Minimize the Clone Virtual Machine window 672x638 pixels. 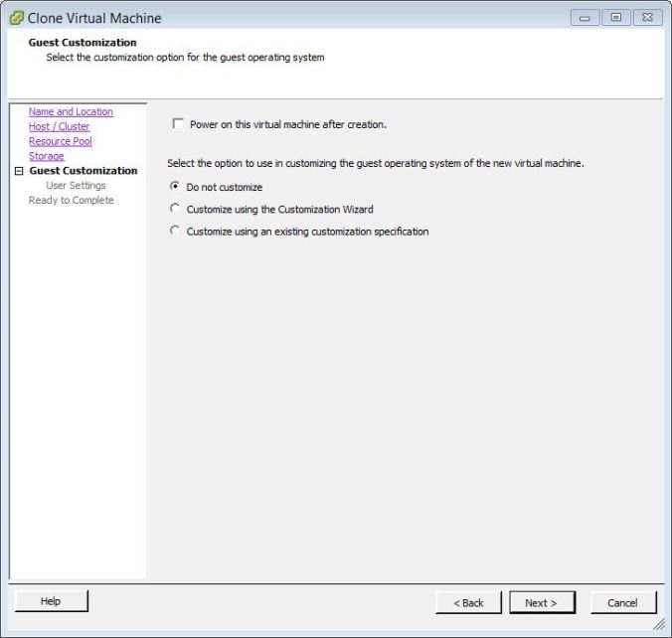pos(585,18)
